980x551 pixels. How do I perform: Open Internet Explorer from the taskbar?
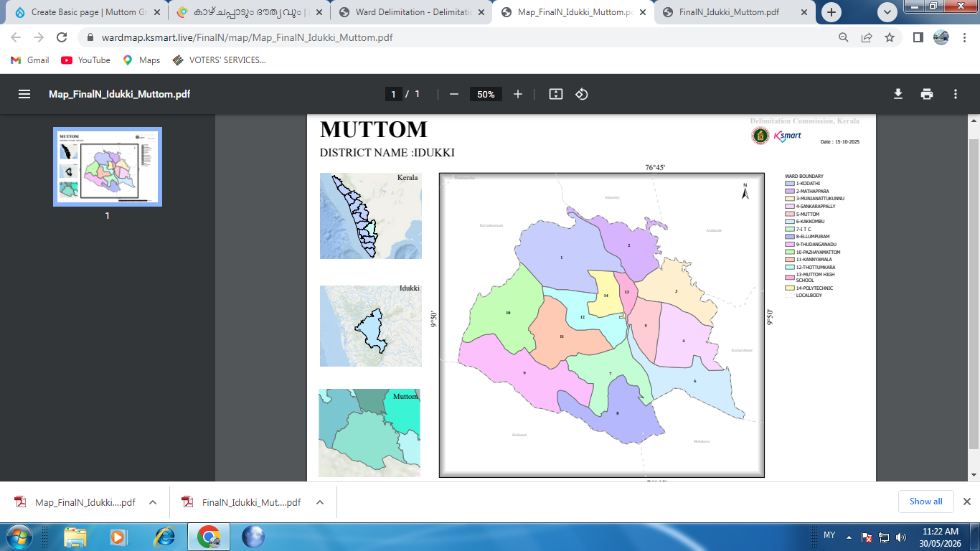click(x=164, y=537)
